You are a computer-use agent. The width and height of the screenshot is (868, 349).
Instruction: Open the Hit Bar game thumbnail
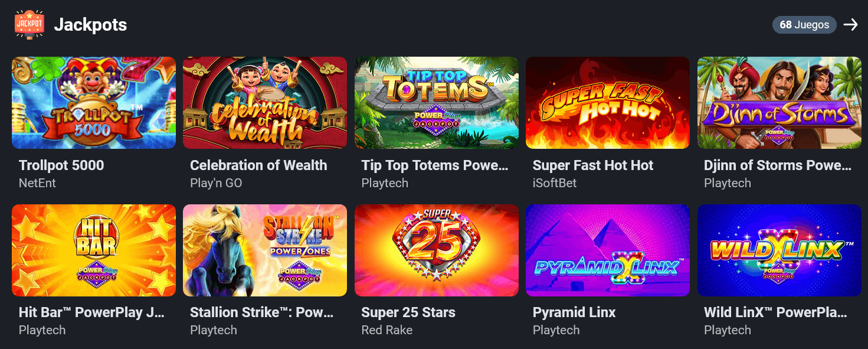pyautogui.click(x=94, y=250)
